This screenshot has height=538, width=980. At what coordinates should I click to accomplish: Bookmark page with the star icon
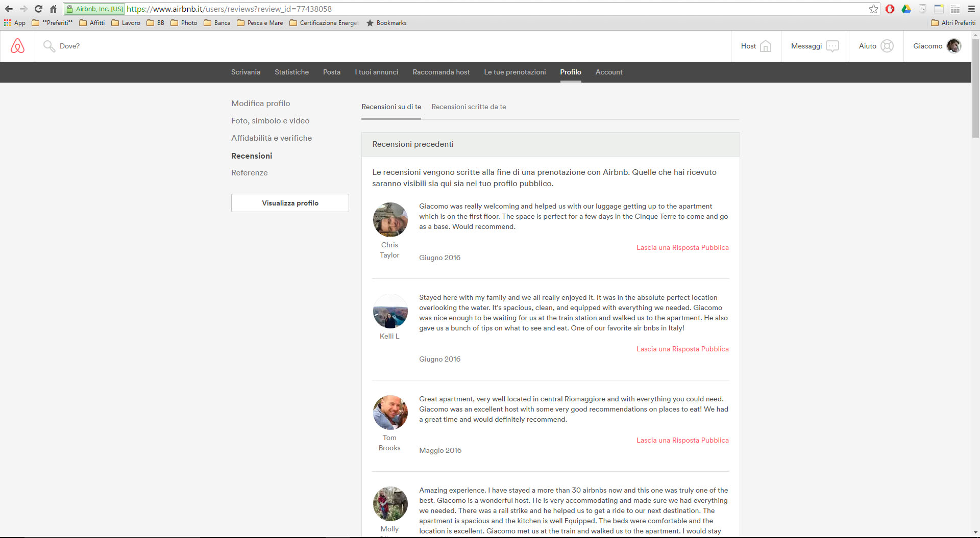873,9
